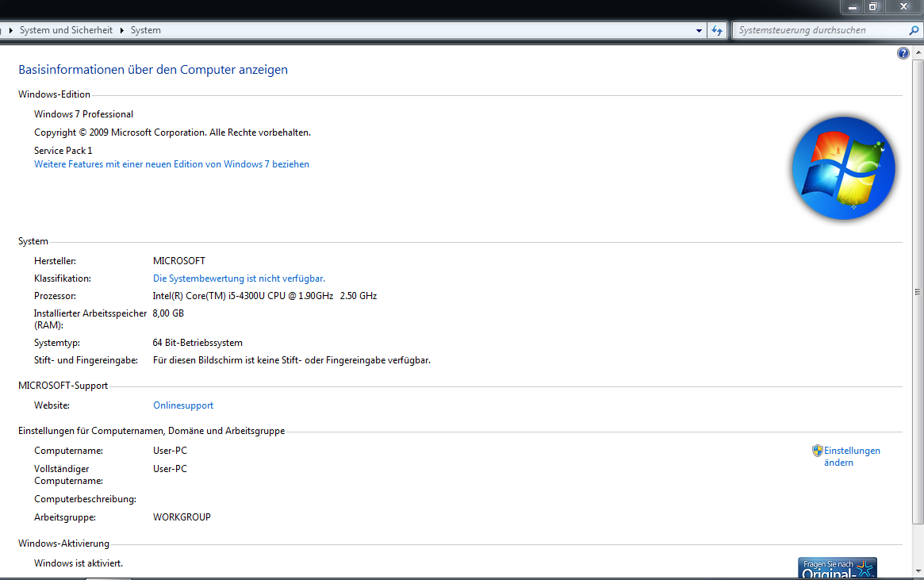Click the 'MICROSOFT-Support' section heading

point(63,386)
